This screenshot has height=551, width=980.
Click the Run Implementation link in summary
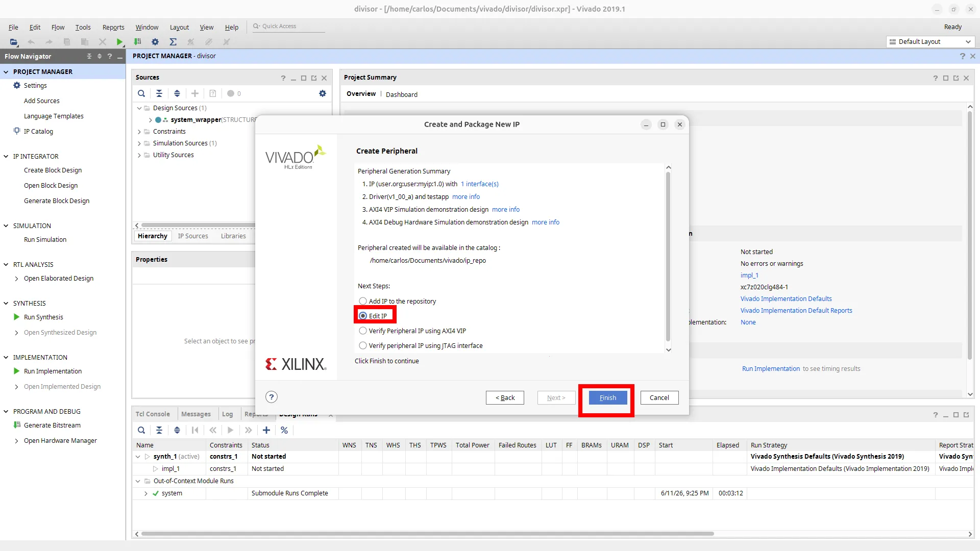click(771, 368)
